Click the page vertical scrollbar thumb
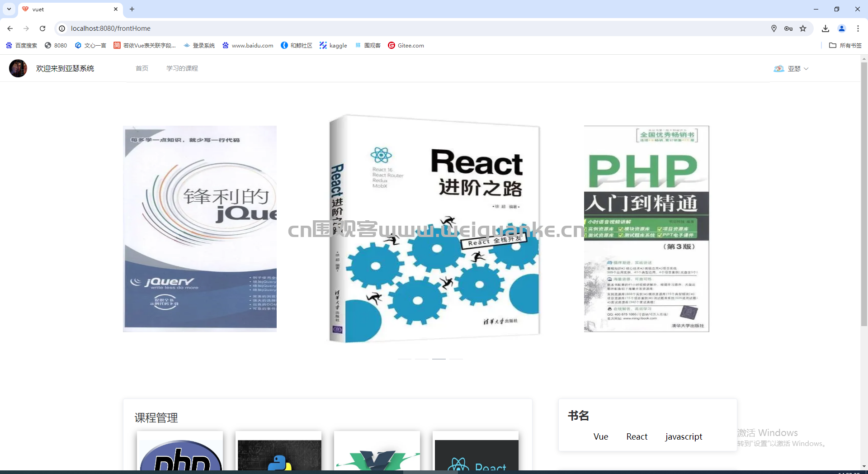This screenshot has height=474, width=868. (864, 194)
